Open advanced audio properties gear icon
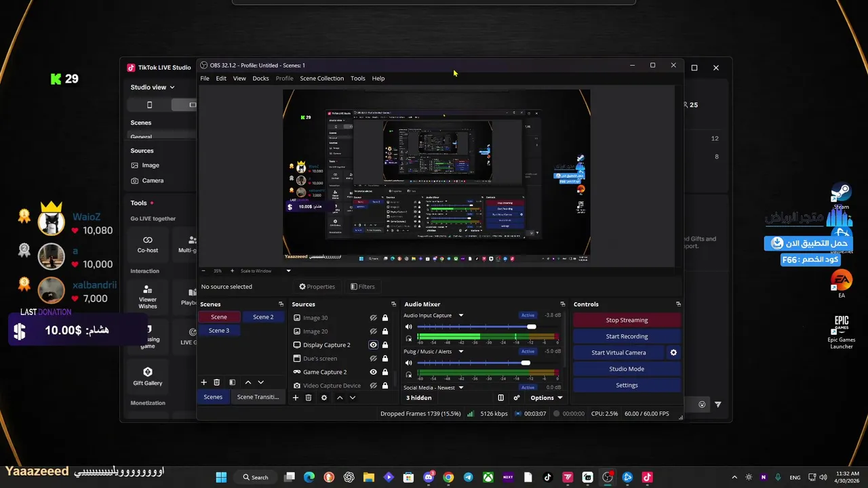Screen dimensions: 868x488 click(517, 398)
